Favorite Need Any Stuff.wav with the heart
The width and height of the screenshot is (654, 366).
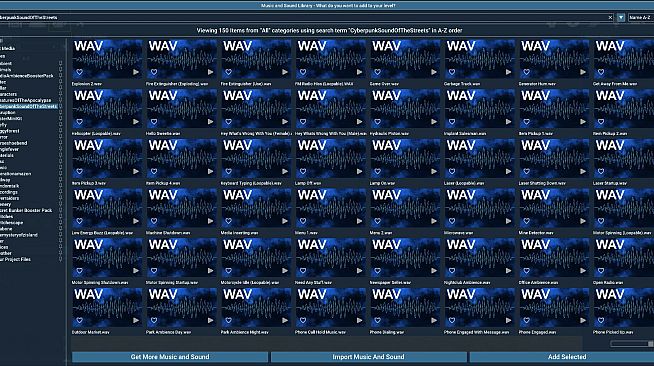click(x=303, y=271)
